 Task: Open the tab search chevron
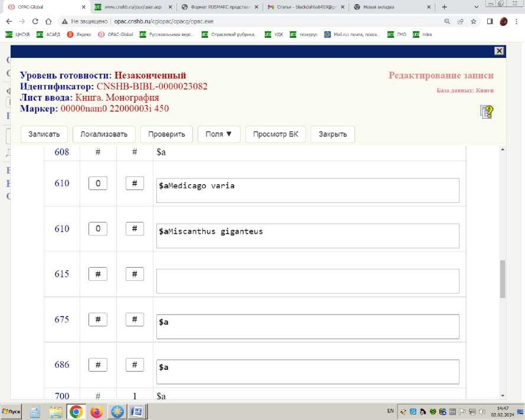[x=477, y=7]
